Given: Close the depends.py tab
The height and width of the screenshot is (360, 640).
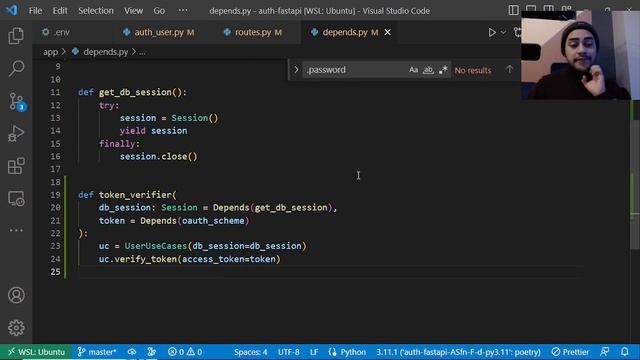Looking at the screenshot, I should tap(387, 32).
